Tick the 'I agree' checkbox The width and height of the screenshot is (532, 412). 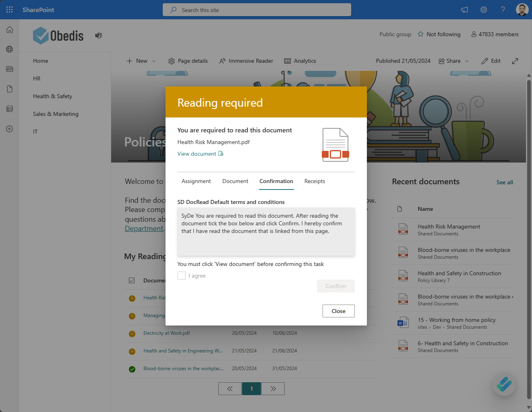pyautogui.click(x=182, y=276)
